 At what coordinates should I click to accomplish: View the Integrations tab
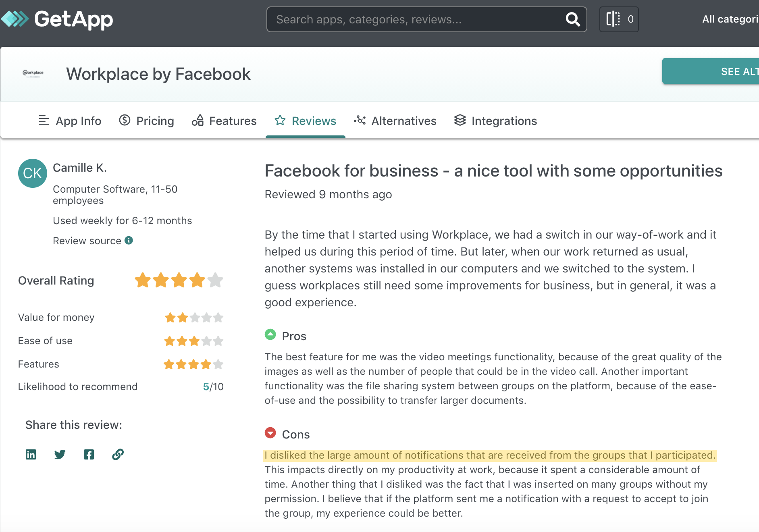(495, 121)
